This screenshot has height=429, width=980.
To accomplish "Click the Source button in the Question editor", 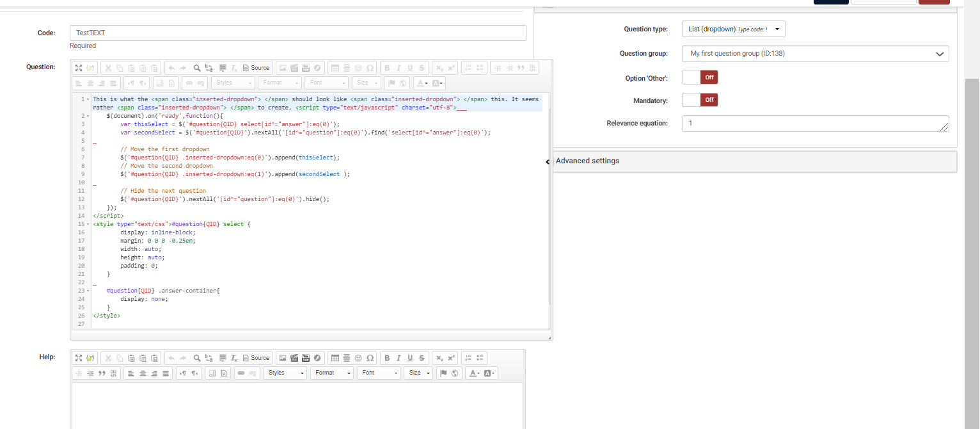I will 256,68.
